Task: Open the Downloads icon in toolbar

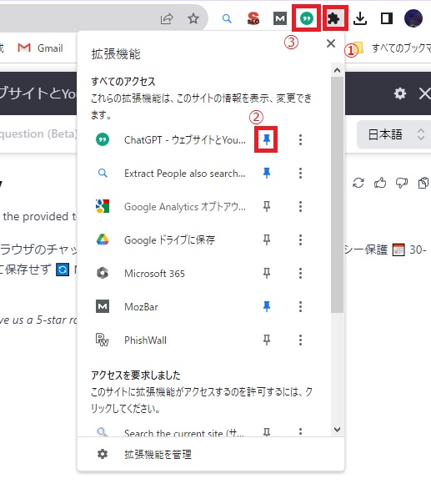Action: pos(360,18)
